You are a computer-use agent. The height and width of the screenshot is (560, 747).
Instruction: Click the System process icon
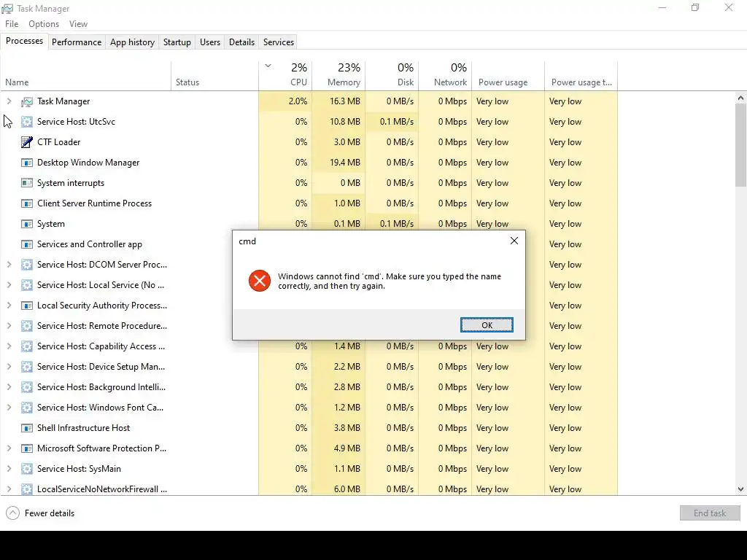(x=27, y=224)
